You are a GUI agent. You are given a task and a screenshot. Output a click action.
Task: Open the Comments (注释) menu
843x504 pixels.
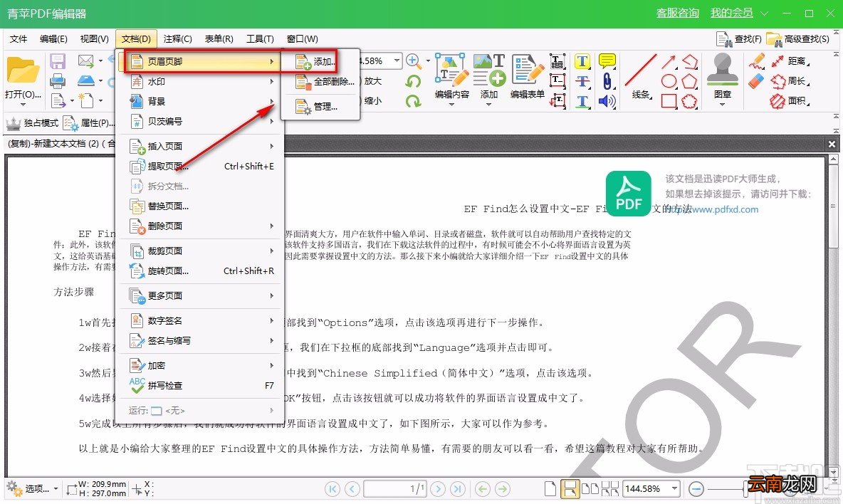pyautogui.click(x=177, y=38)
